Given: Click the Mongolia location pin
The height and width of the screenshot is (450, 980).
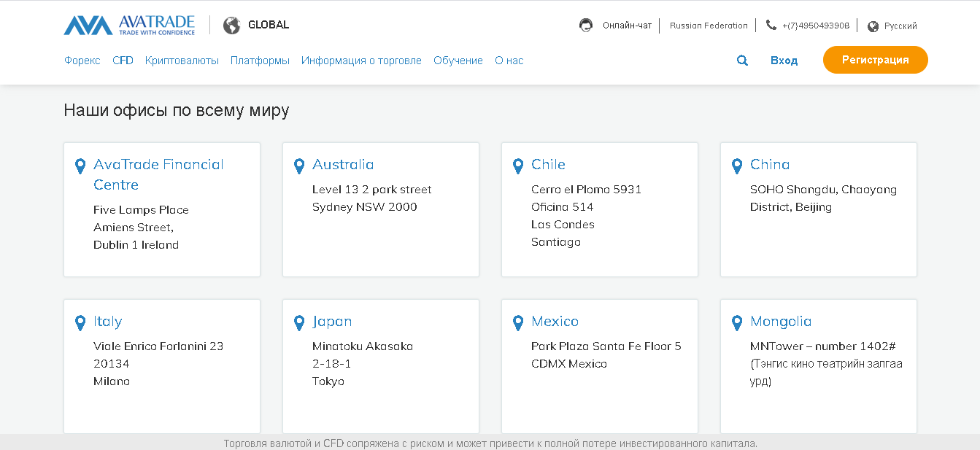Looking at the screenshot, I should (737, 323).
